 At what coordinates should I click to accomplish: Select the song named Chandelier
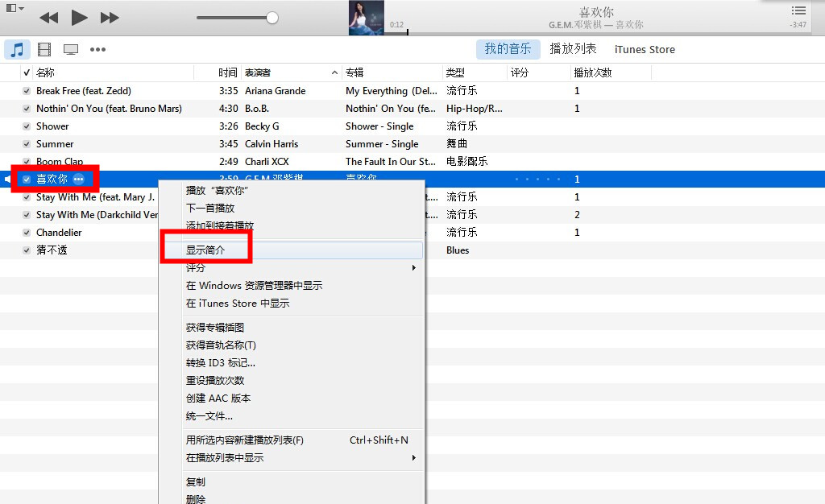tap(59, 233)
